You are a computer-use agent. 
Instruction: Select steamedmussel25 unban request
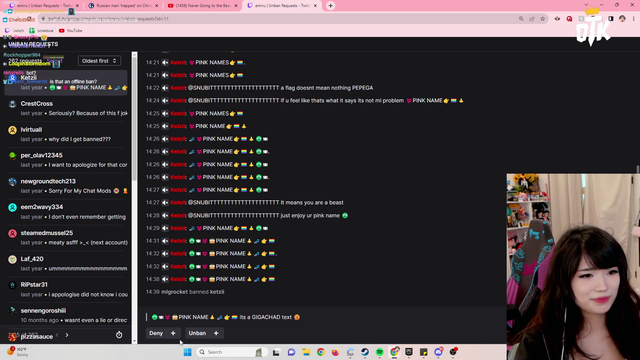tap(67, 238)
